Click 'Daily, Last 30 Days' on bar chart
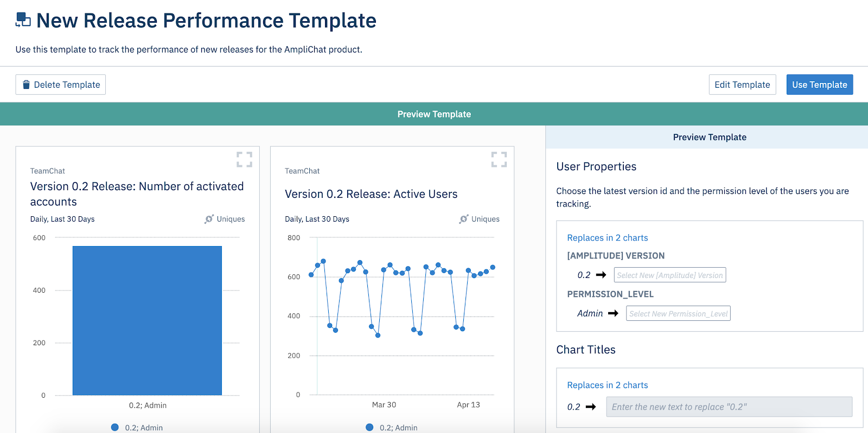Screen dimensions: 868x433 pyautogui.click(x=62, y=219)
